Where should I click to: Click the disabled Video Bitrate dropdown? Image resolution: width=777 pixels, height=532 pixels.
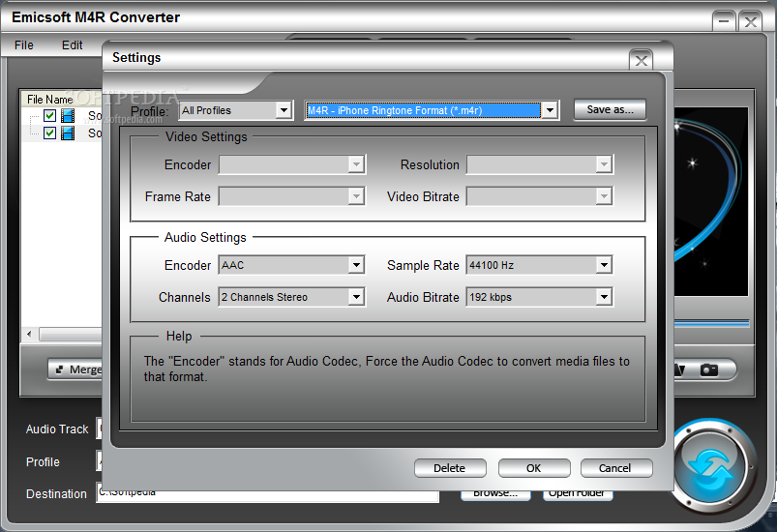point(540,196)
